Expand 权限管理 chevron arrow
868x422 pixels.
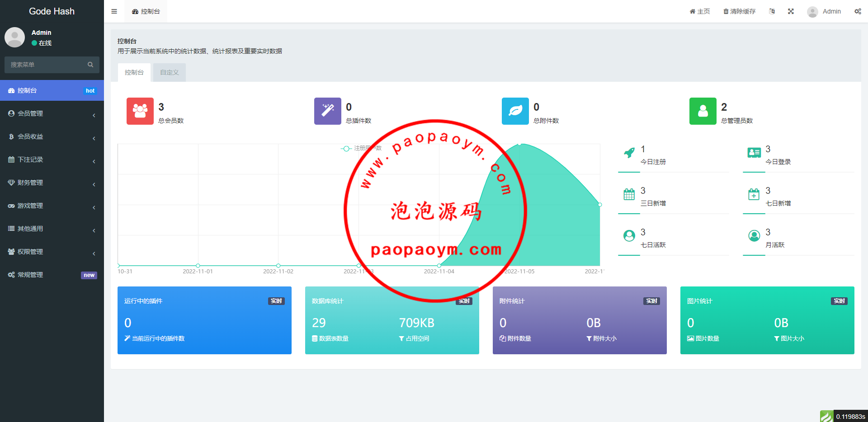(94, 253)
